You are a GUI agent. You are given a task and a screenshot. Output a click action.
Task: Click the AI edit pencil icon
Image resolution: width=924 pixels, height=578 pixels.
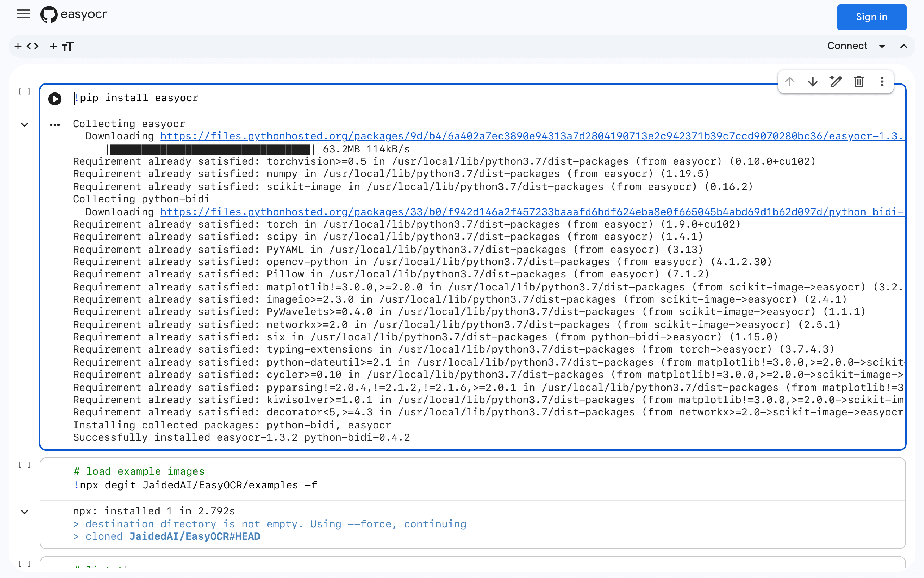point(836,81)
